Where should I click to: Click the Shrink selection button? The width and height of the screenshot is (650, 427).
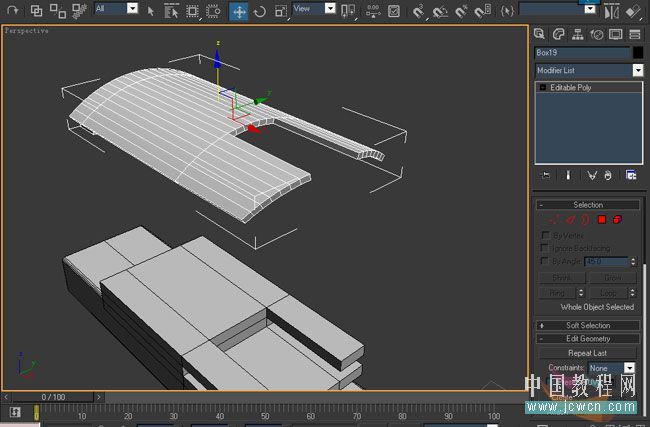(x=562, y=277)
